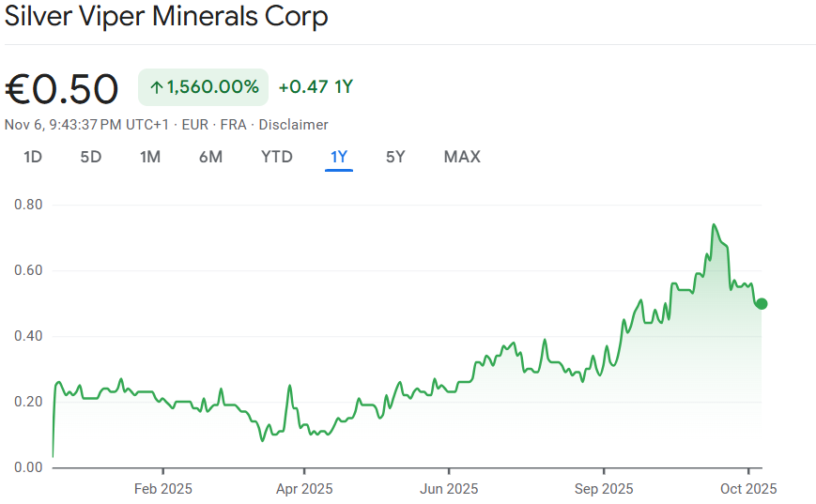Click the 1,560.00% change badge
The height and width of the screenshot is (504, 816).
[203, 87]
